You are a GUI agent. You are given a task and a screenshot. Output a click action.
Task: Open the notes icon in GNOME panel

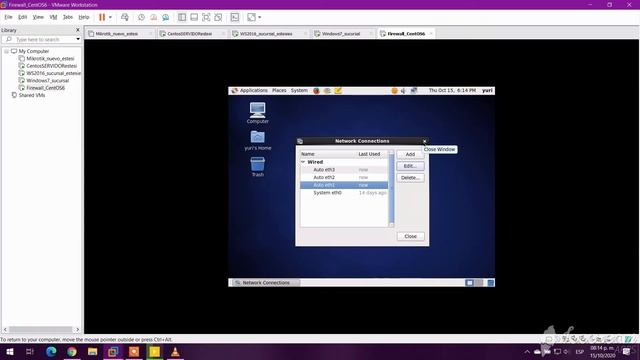(338, 91)
